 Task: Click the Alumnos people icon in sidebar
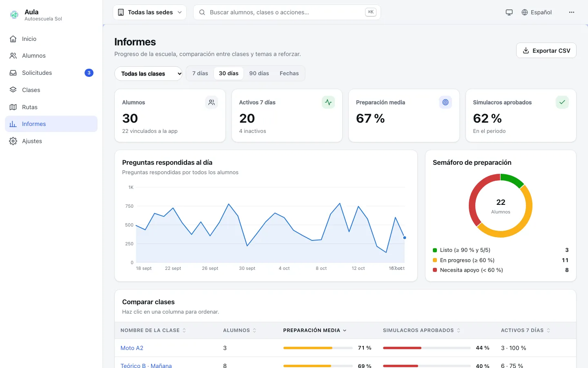(13, 56)
